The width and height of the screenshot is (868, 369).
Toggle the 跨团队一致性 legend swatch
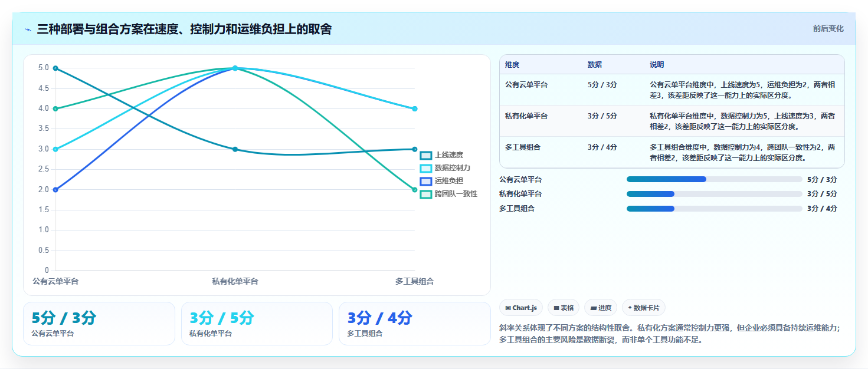coord(425,194)
